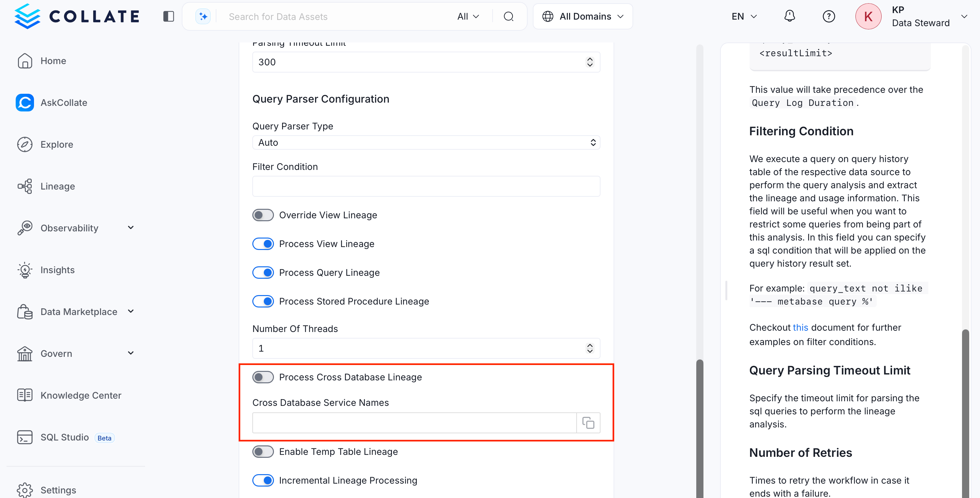Click the Observability icon

click(x=25, y=228)
